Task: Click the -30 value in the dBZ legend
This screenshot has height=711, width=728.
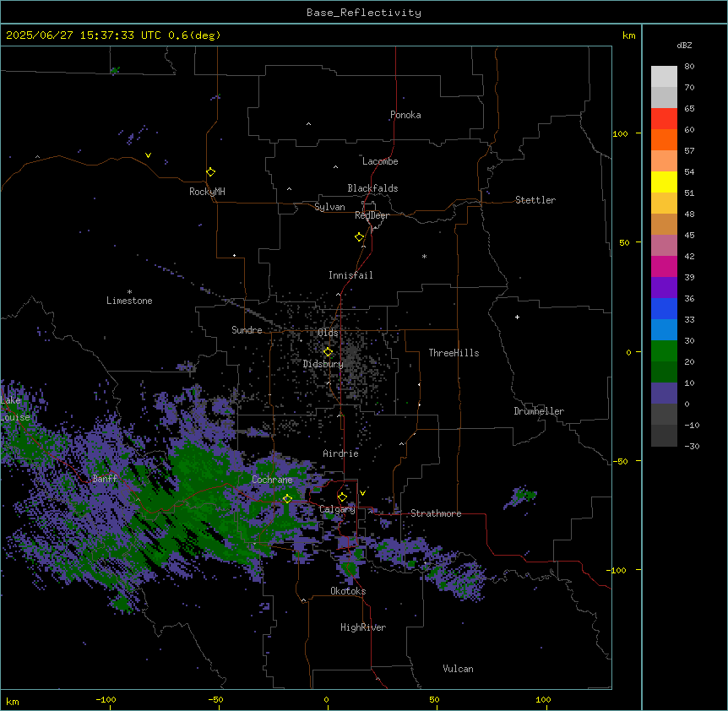Action: [x=692, y=447]
